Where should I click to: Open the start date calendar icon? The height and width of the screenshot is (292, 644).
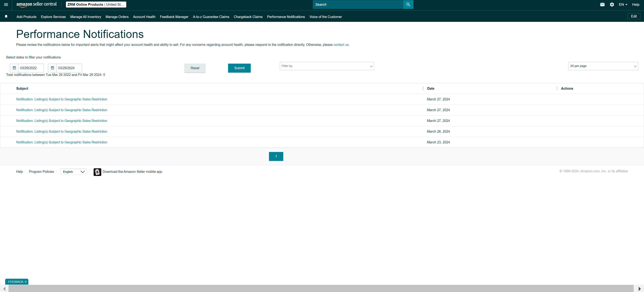[x=14, y=68]
